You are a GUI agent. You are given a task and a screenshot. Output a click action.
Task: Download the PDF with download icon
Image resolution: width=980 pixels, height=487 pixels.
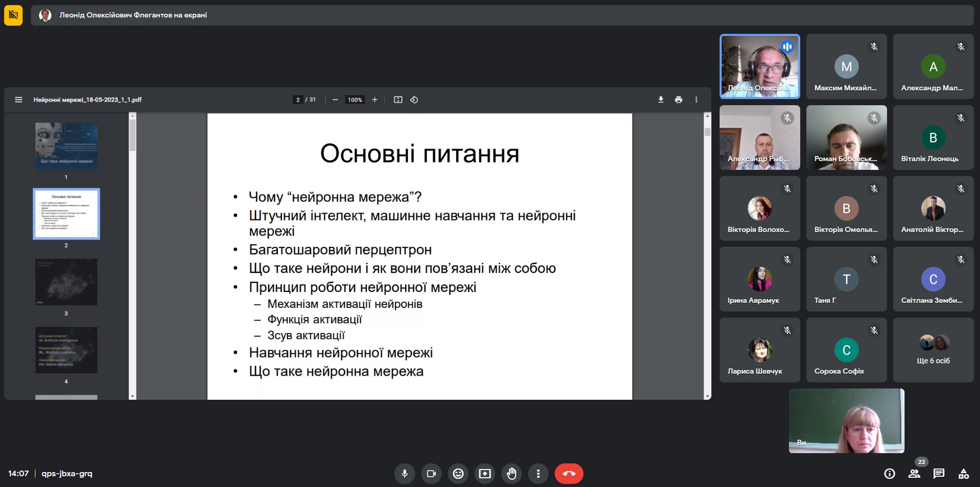(661, 100)
